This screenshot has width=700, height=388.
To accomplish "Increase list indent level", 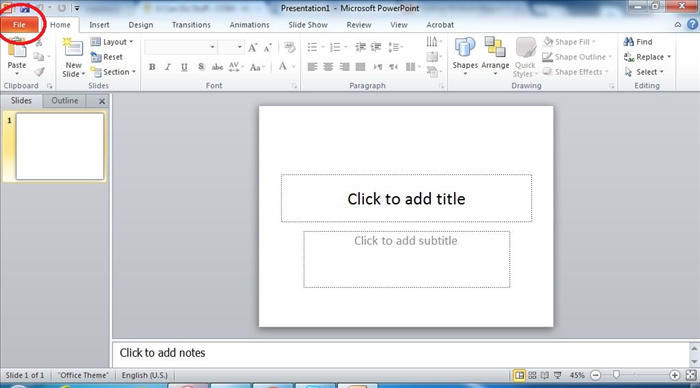I will coord(376,47).
